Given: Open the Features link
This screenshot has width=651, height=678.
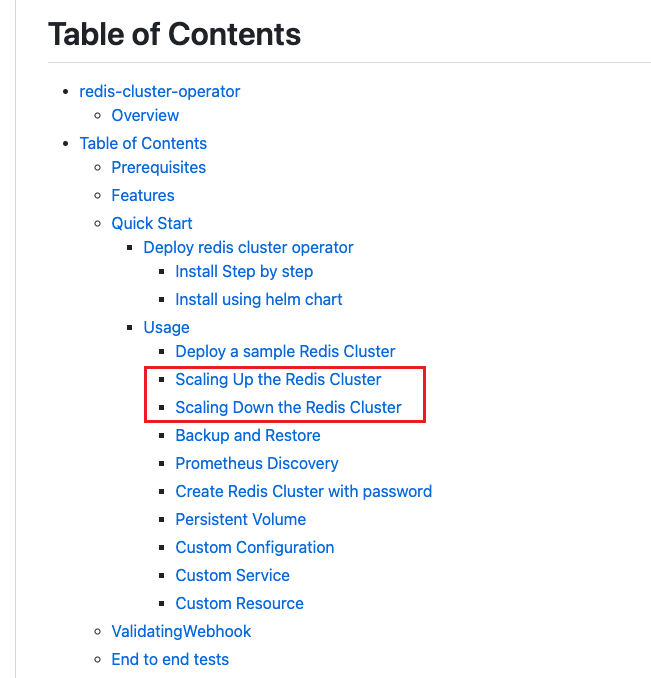Looking at the screenshot, I should coord(143,195).
